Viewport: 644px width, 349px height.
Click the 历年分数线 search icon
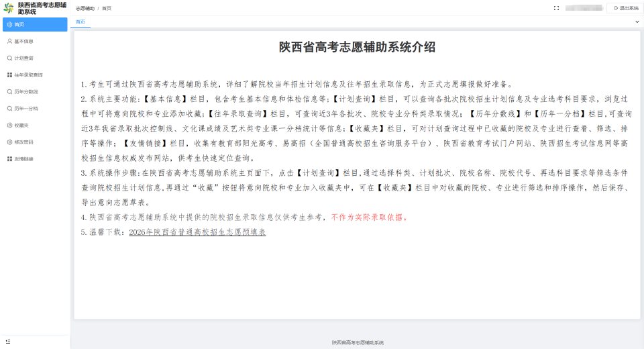tap(9, 92)
